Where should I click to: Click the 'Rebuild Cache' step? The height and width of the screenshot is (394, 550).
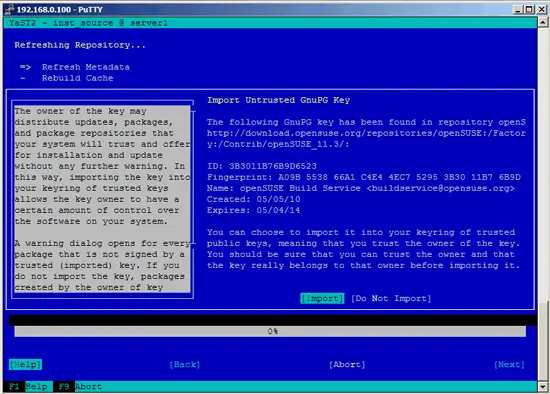click(78, 78)
